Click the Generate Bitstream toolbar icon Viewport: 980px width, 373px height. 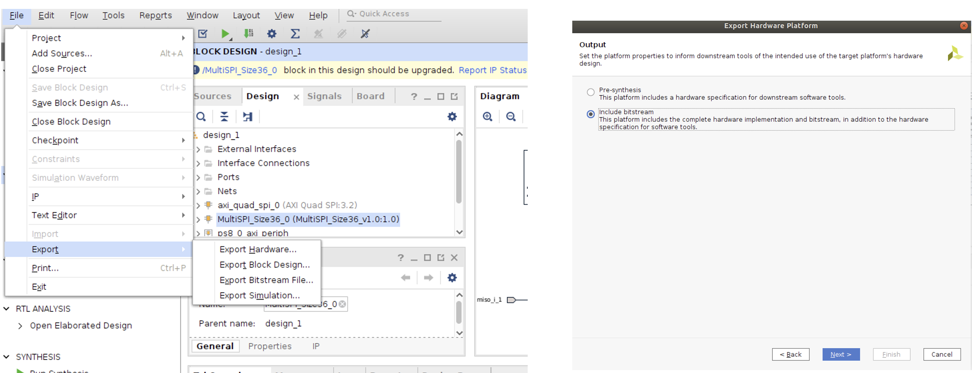tap(248, 34)
